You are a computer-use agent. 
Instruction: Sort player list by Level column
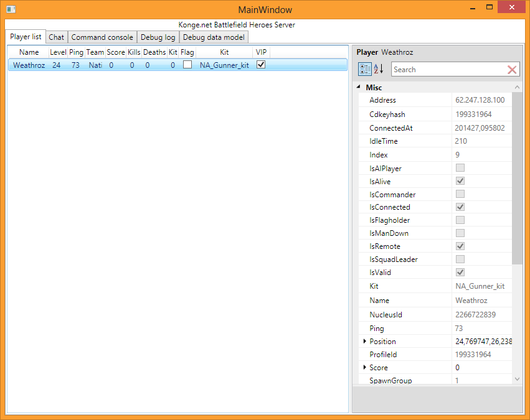[58, 52]
